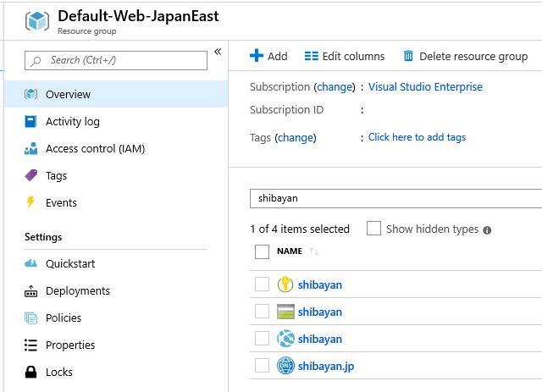Click here to add tags link
The image size is (542, 392).
click(417, 137)
